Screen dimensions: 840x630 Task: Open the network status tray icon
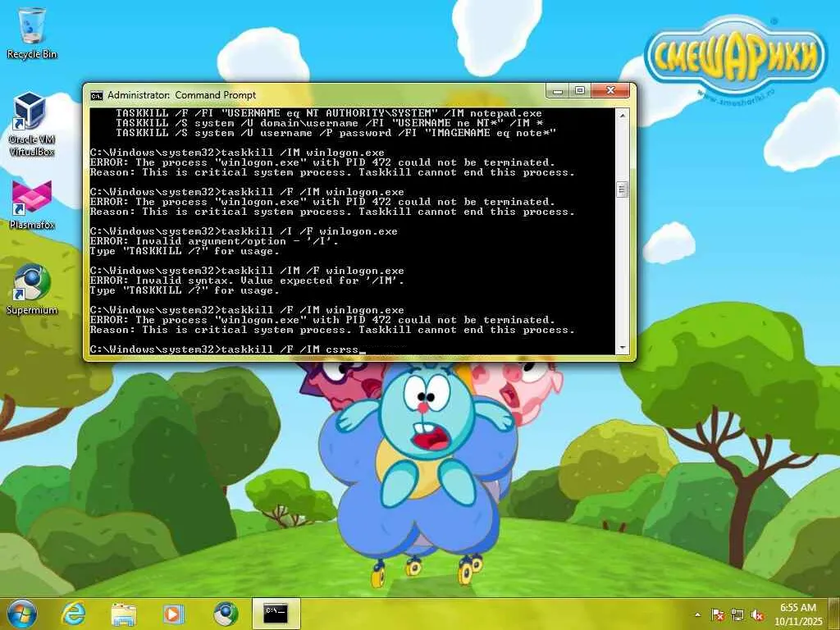click(x=737, y=615)
